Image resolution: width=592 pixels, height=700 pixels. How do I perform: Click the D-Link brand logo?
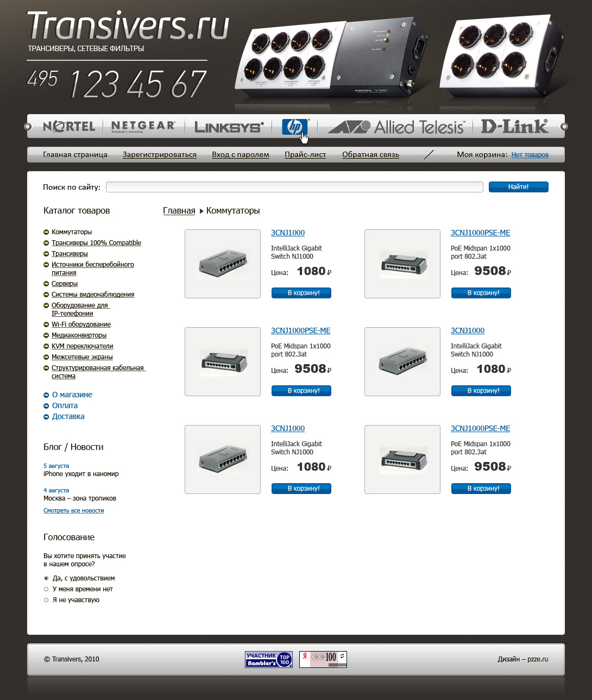coord(514,127)
